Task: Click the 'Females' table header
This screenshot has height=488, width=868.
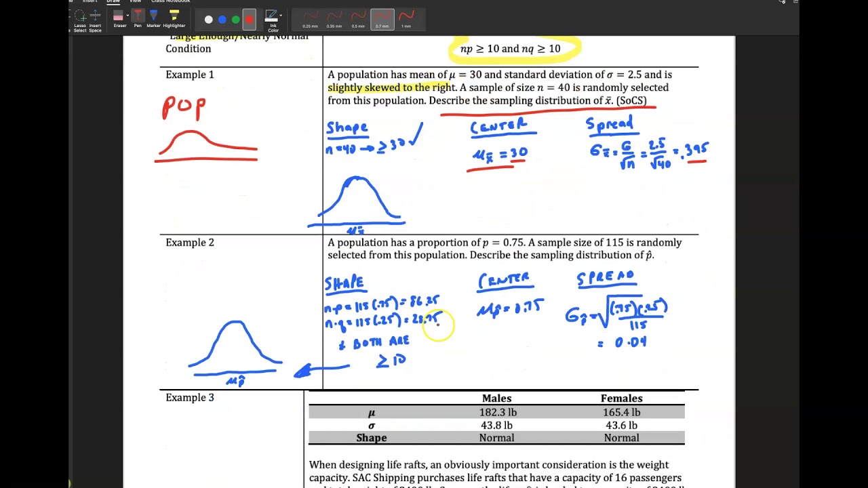Action: click(621, 399)
